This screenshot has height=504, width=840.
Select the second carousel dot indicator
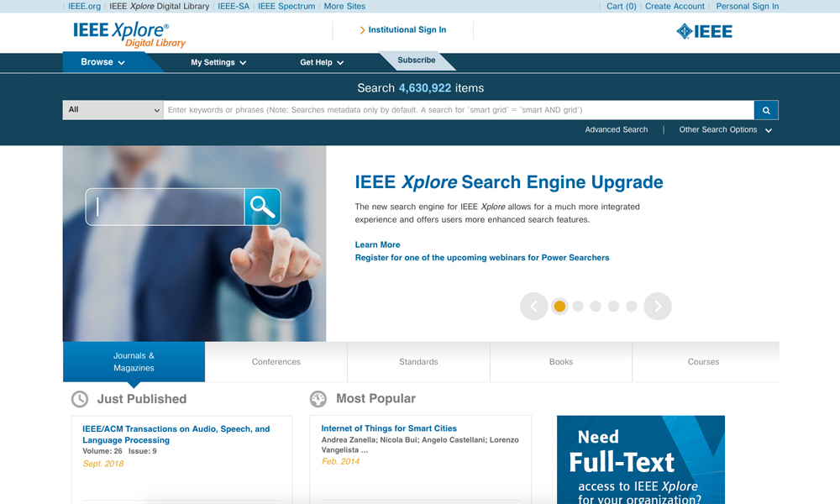[577, 307]
